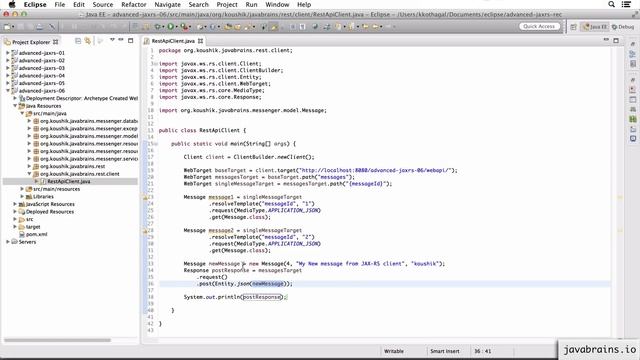Click the Debug bug toolbar icon
Viewport: 640px width, 360px height.
tap(157, 27)
